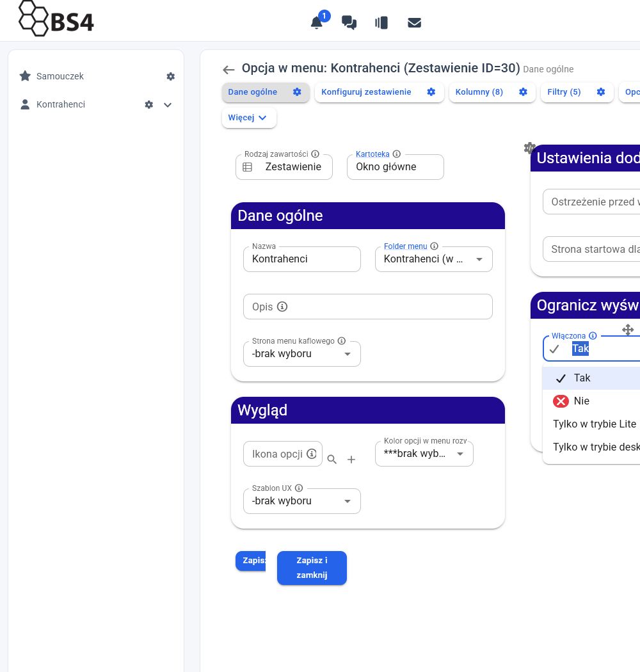
Task: Click the Nazwa input field
Action: tap(302, 259)
